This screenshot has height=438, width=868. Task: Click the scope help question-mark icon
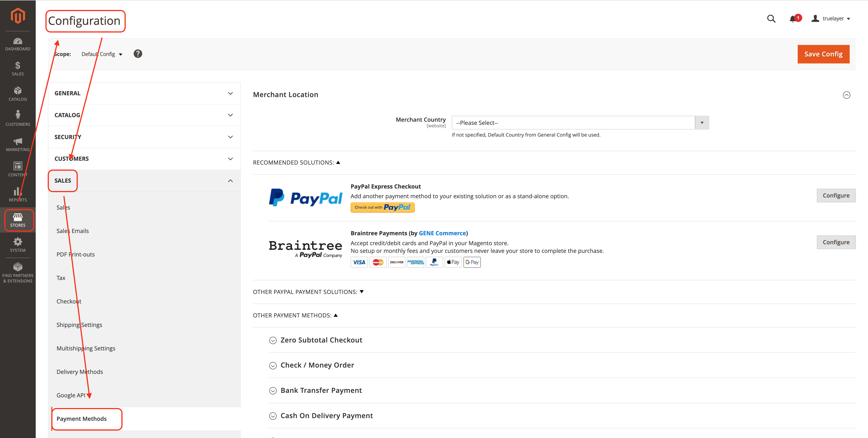pos(138,54)
